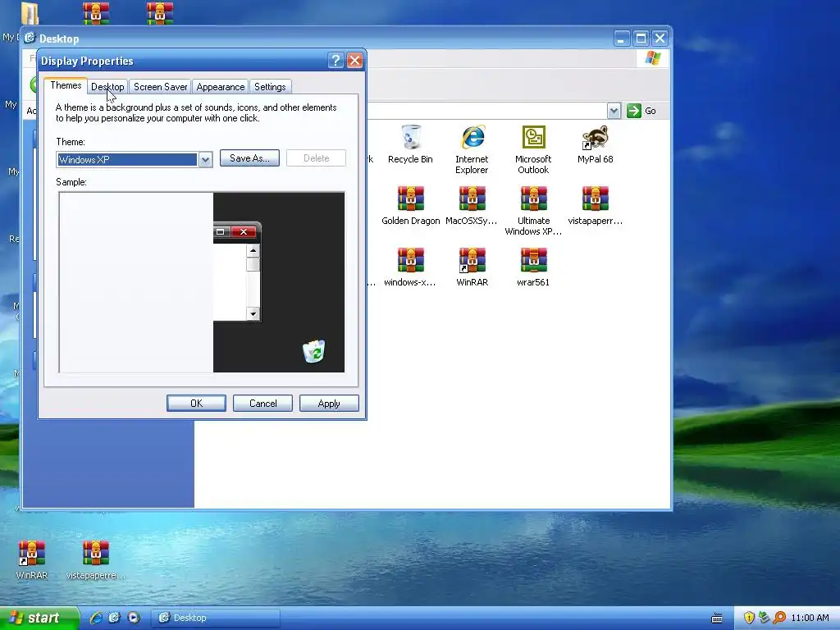Select the windows-x... archive icon
840x630 pixels.
click(x=411, y=260)
